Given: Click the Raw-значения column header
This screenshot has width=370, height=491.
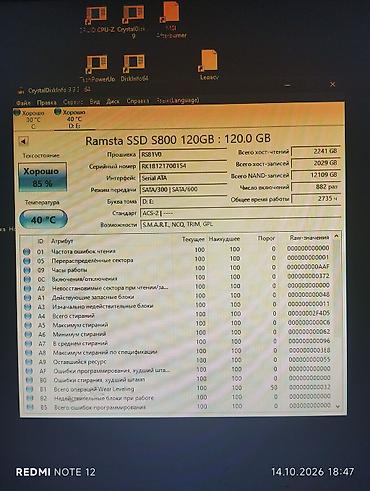Looking at the screenshot, I should tap(309, 237).
